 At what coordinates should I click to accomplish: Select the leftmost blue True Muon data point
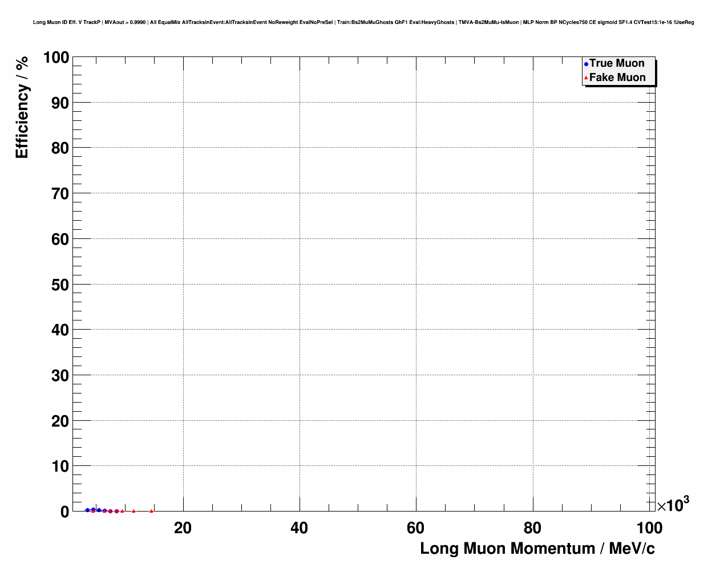click(87, 510)
